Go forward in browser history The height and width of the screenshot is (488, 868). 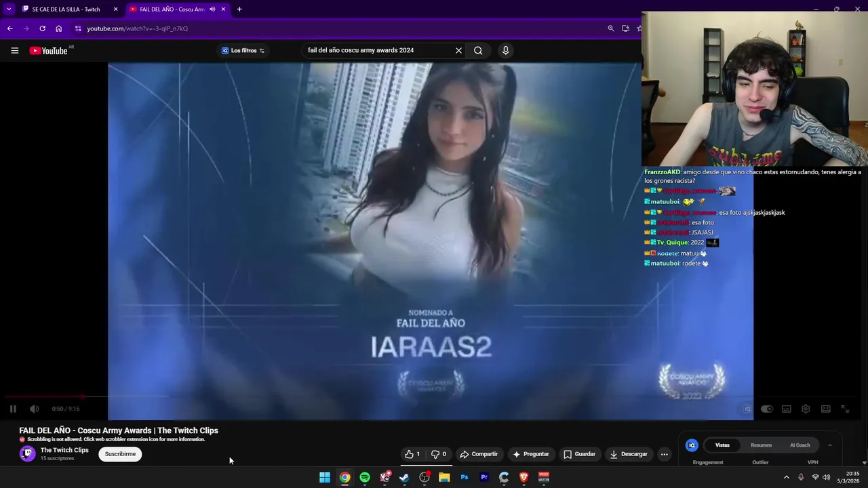pos(26,28)
